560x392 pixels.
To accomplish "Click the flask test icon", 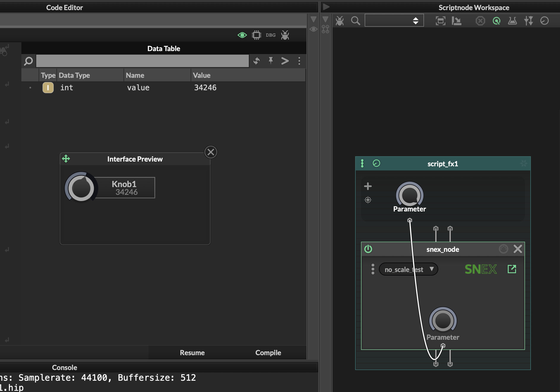I will [x=512, y=21].
